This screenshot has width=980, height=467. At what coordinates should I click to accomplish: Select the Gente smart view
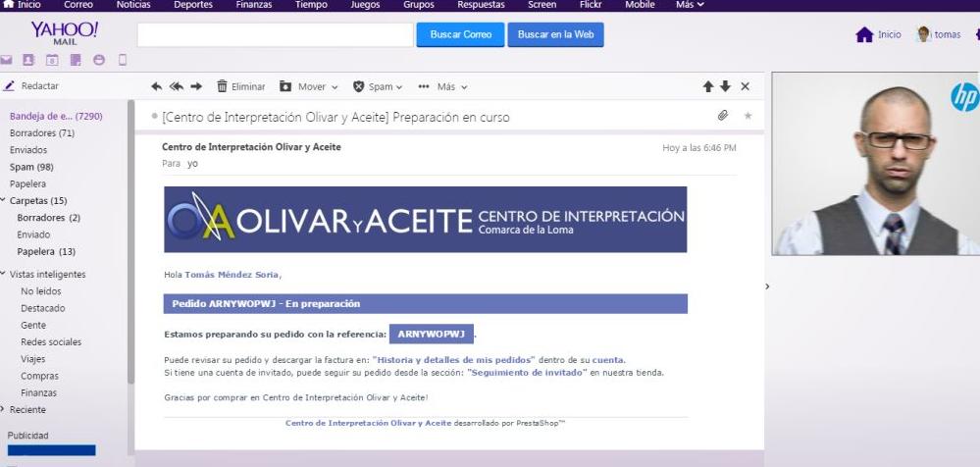(x=33, y=325)
